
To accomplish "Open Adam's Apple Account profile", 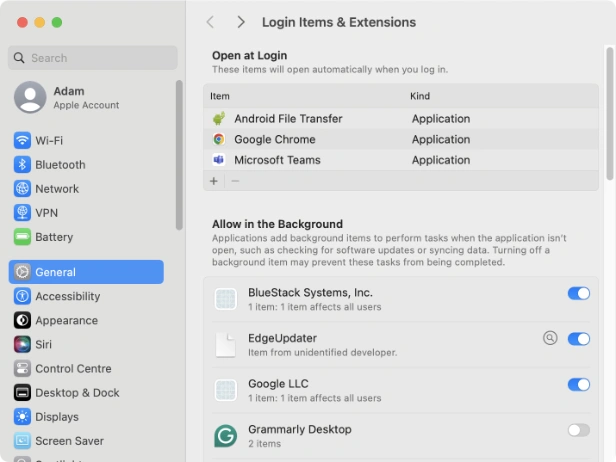I will pos(85,97).
